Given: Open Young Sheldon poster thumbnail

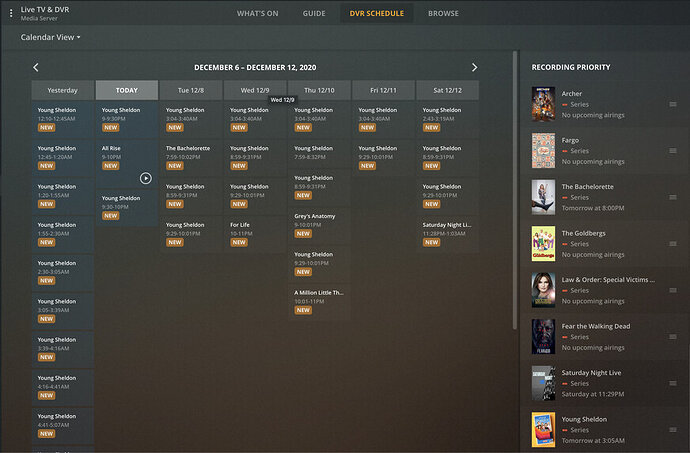Looking at the screenshot, I should click(543, 430).
